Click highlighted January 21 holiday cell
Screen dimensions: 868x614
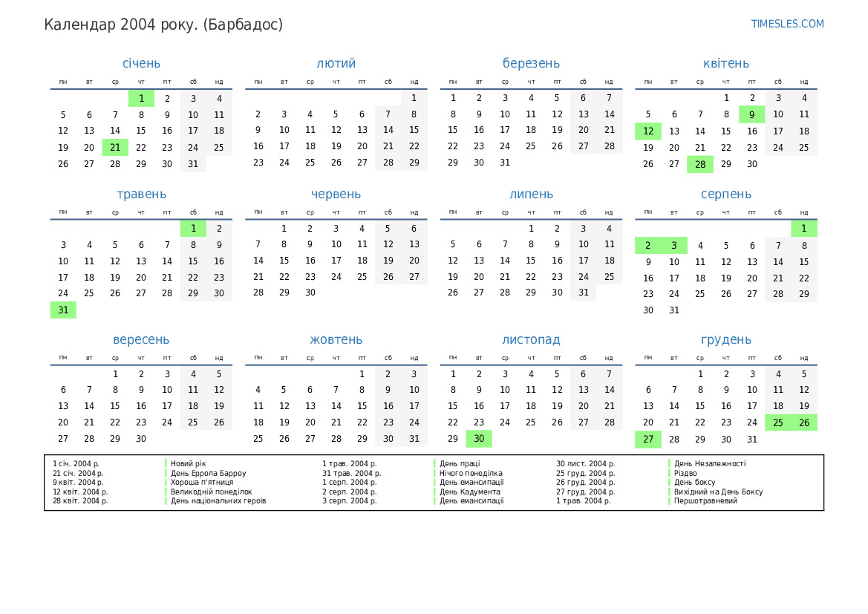pyautogui.click(x=115, y=147)
